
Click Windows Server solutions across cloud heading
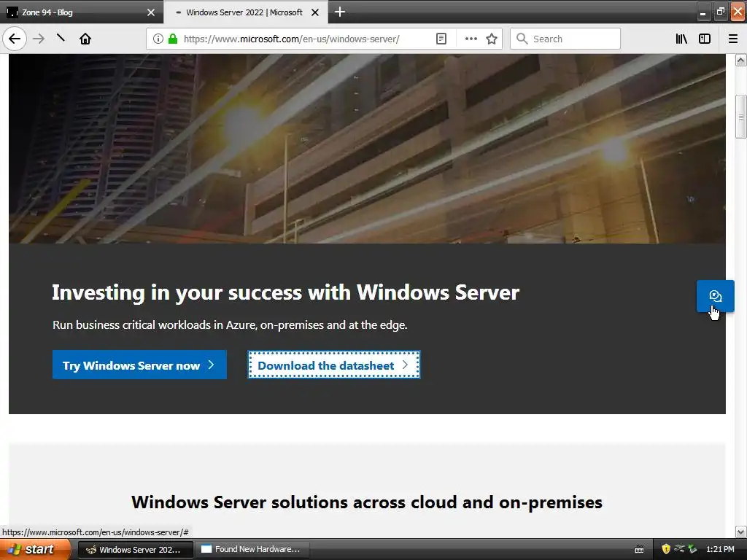367,502
